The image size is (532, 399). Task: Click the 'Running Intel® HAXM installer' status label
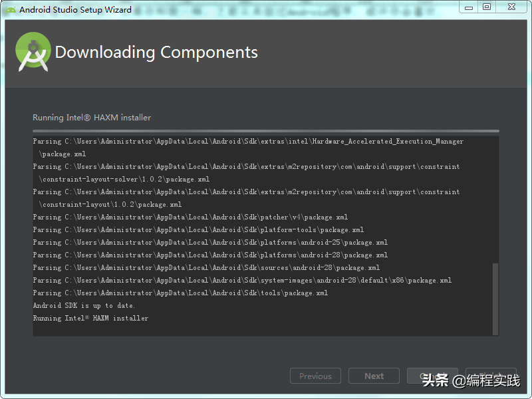tap(92, 118)
